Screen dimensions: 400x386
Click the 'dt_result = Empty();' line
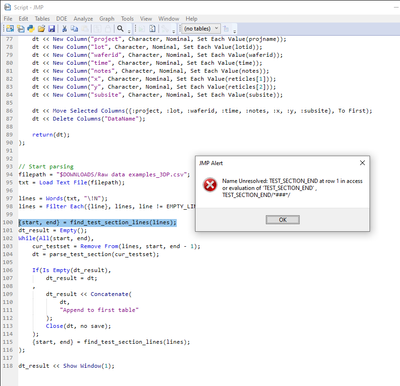[53, 230]
